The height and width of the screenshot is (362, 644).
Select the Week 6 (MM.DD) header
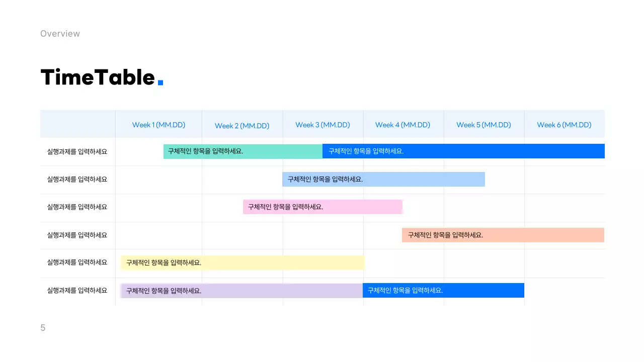564,125
